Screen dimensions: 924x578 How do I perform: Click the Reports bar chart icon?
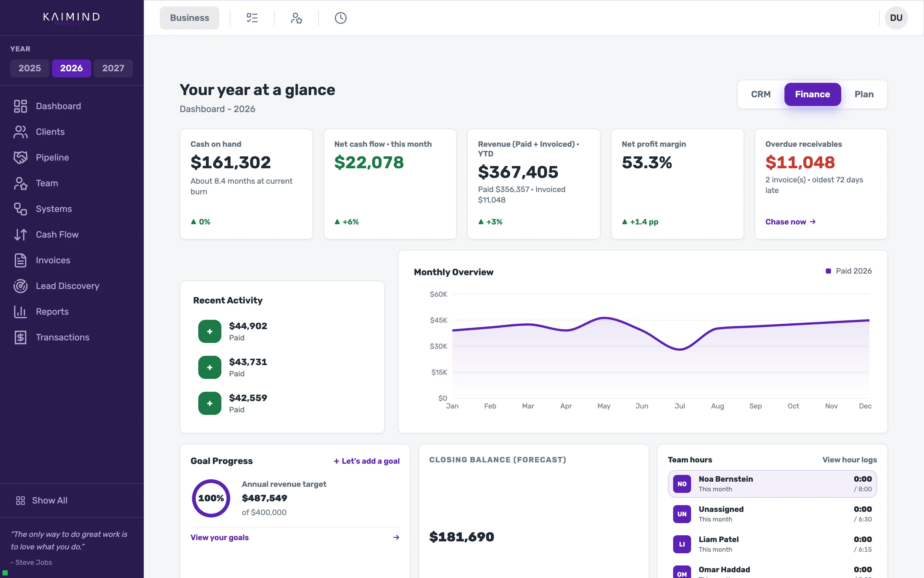coord(21,311)
